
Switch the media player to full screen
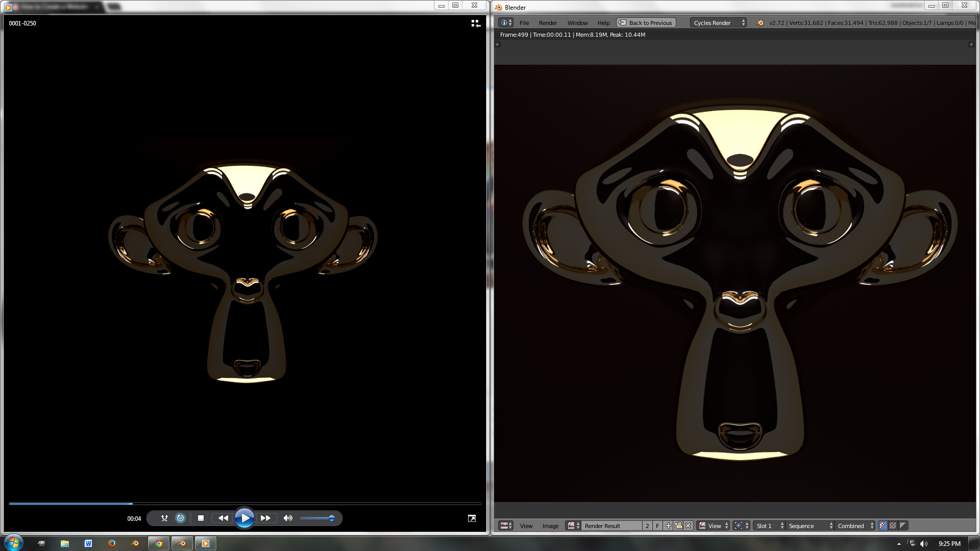point(472,518)
